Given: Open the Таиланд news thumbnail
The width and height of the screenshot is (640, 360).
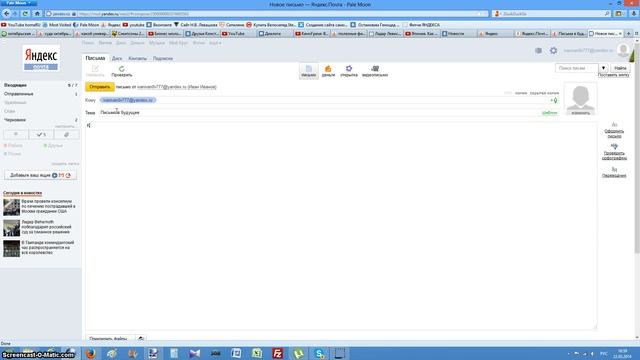Looking at the screenshot, I should pyautogui.click(x=11, y=248).
